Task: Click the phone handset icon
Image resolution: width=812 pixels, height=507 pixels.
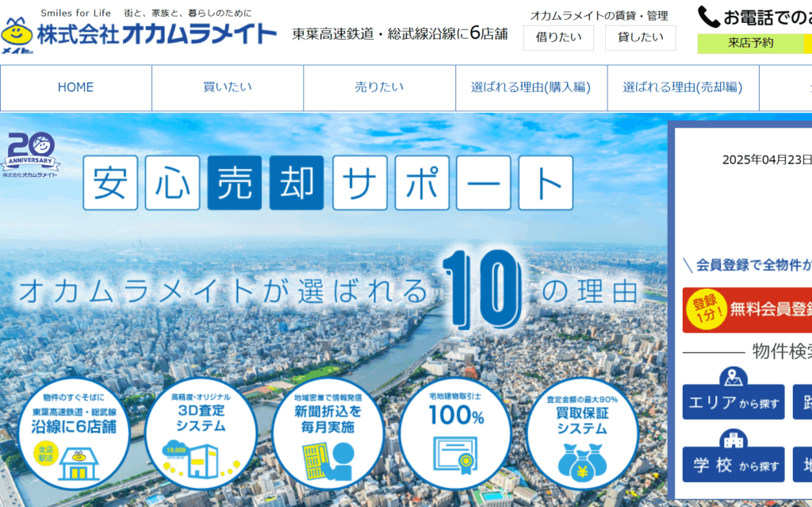Action: [708, 17]
